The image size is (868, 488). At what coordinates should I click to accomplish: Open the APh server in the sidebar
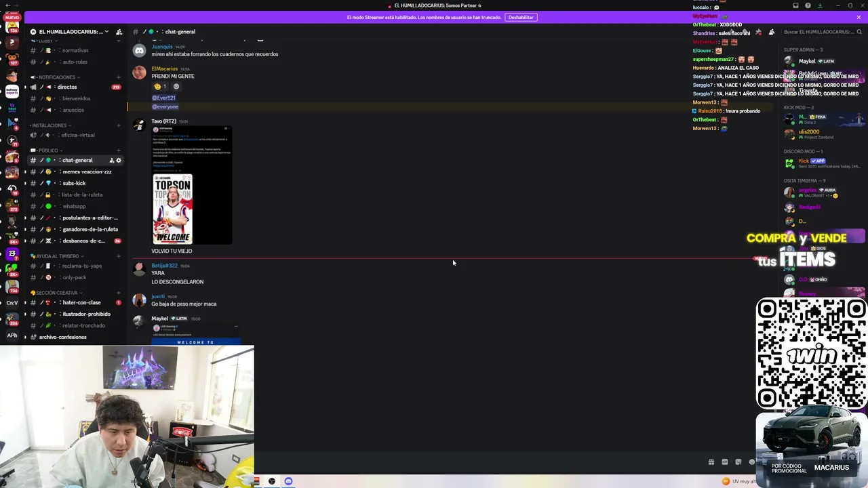(x=12, y=335)
